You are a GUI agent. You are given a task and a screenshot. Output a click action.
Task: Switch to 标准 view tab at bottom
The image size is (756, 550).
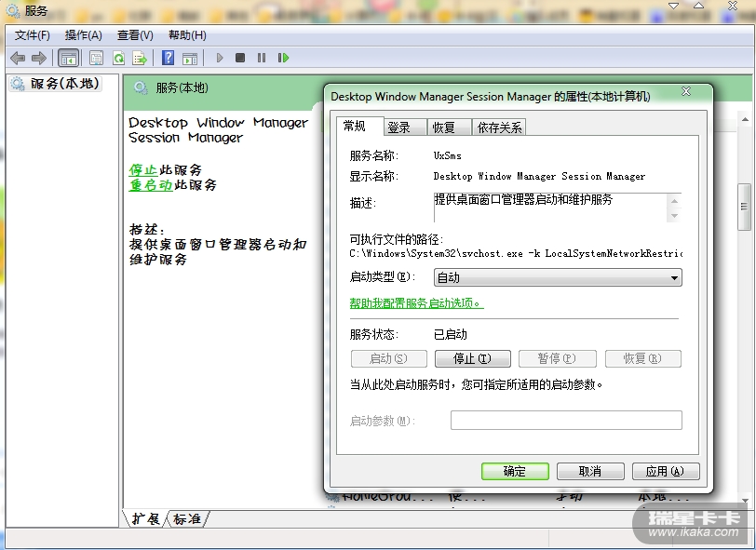(187, 518)
